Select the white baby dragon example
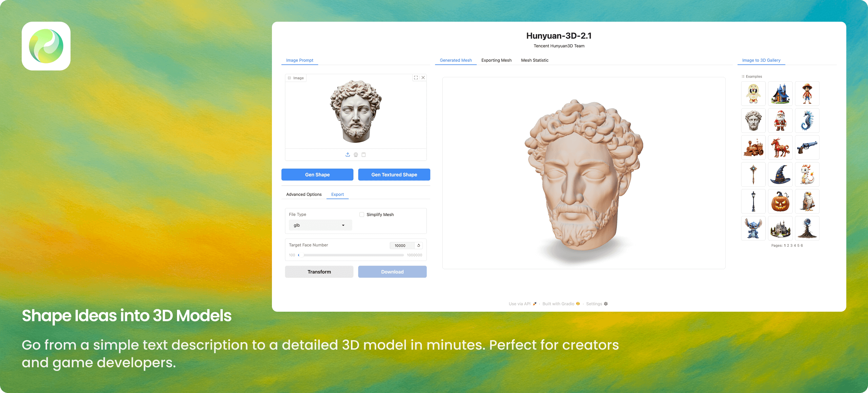The width and height of the screenshot is (868, 393). click(x=807, y=174)
